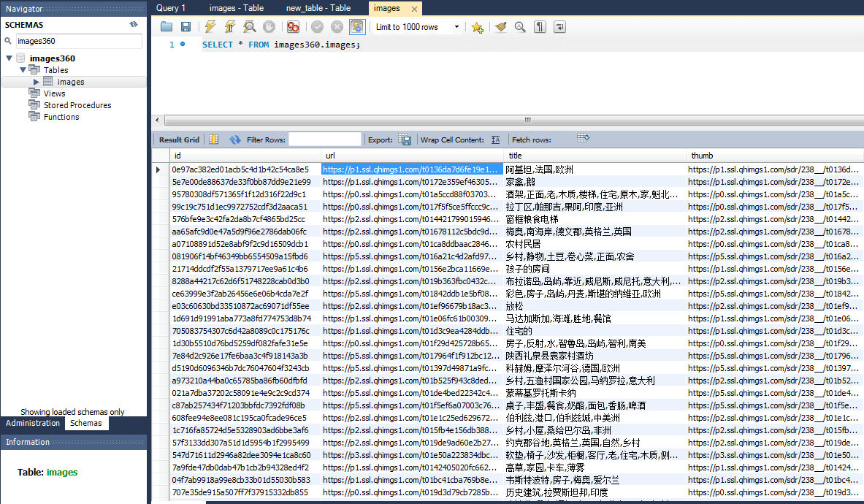The height and width of the screenshot is (504, 864).
Task: Switch to the images - Table tab
Action: pos(237,8)
